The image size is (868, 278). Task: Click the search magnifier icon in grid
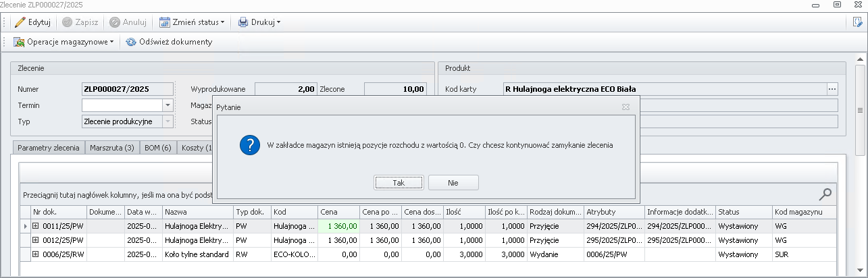pyautogui.click(x=825, y=194)
